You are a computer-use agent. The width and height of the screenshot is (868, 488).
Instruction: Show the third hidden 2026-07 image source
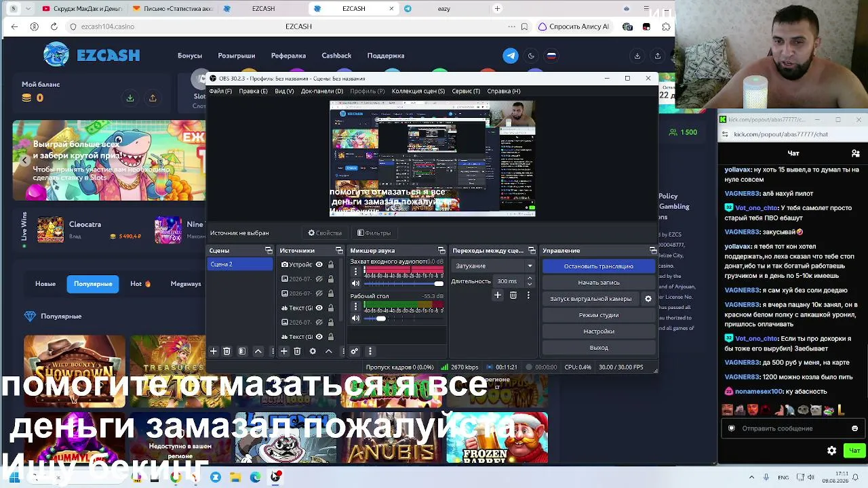click(x=319, y=322)
